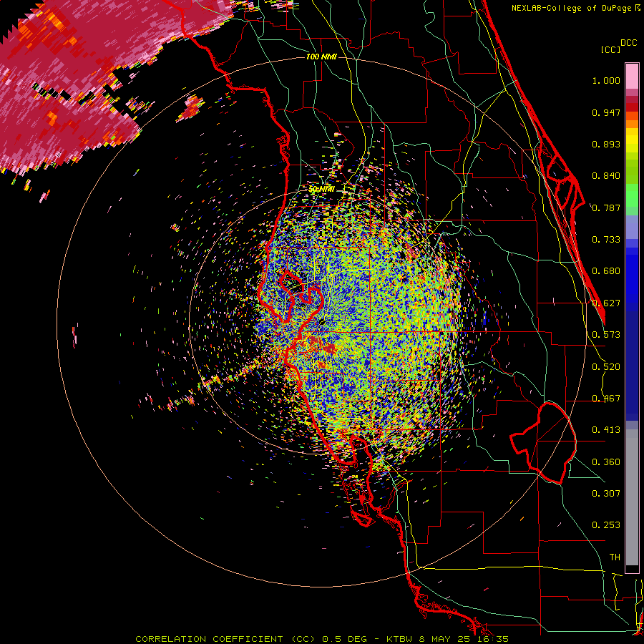Click the [CC] units label

611,49
